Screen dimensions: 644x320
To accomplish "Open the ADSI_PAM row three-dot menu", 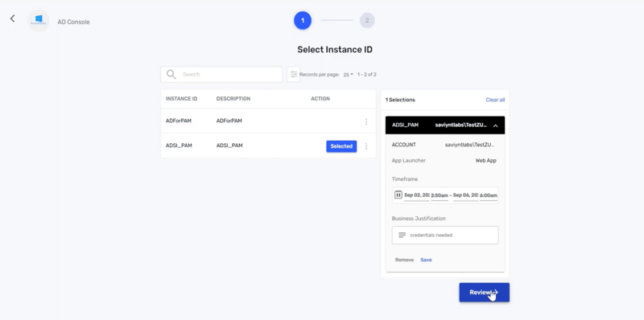I will [366, 146].
